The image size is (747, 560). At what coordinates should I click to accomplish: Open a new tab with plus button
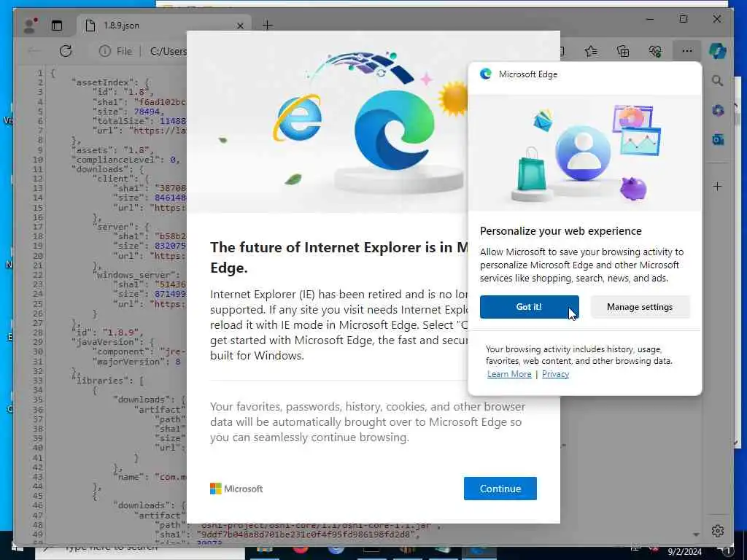click(x=267, y=26)
